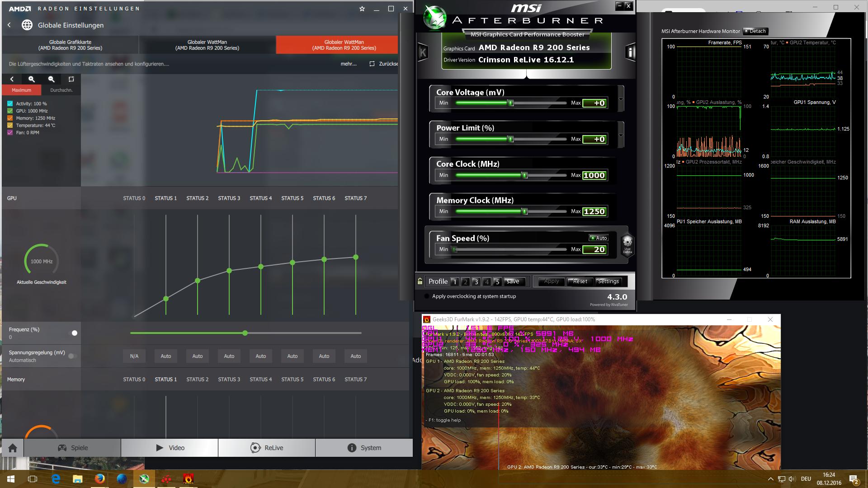The height and width of the screenshot is (488, 868).
Task: Open the ReLive tab in the bottom bar
Action: 267,448
